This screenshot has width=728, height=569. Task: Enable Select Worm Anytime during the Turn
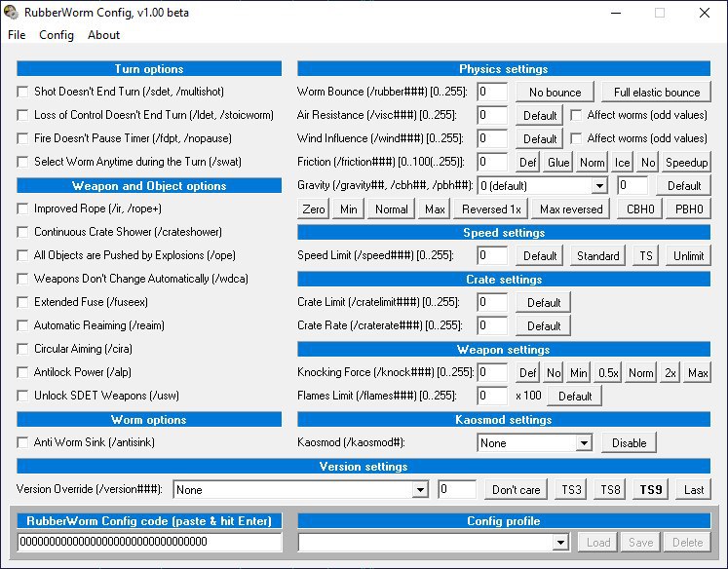[22, 162]
